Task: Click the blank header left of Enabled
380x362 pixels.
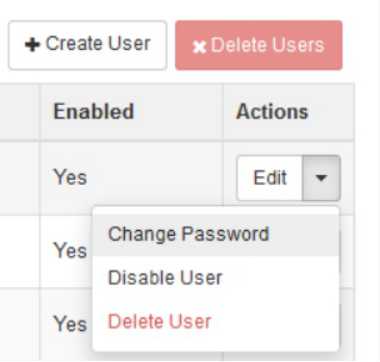Action: coord(19,111)
